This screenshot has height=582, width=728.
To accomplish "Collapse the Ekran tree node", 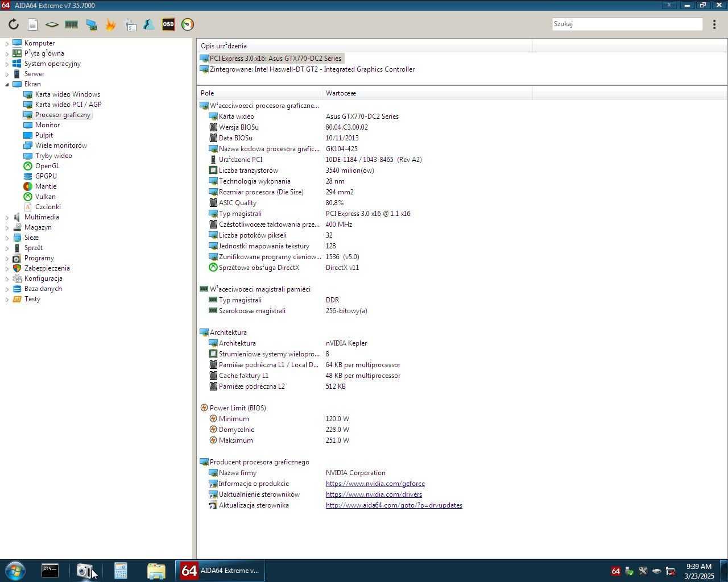I will pos(7,84).
